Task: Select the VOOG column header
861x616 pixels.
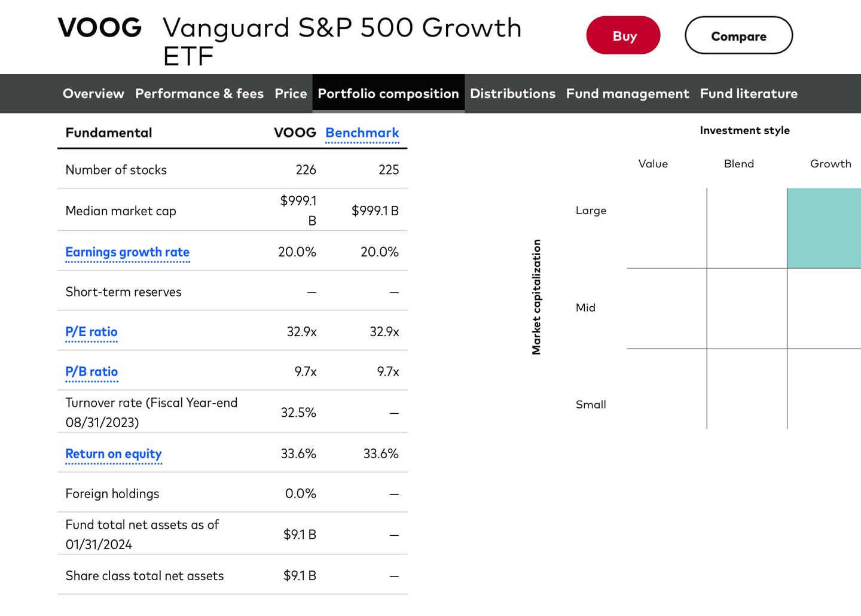Action: click(x=295, y=133)
